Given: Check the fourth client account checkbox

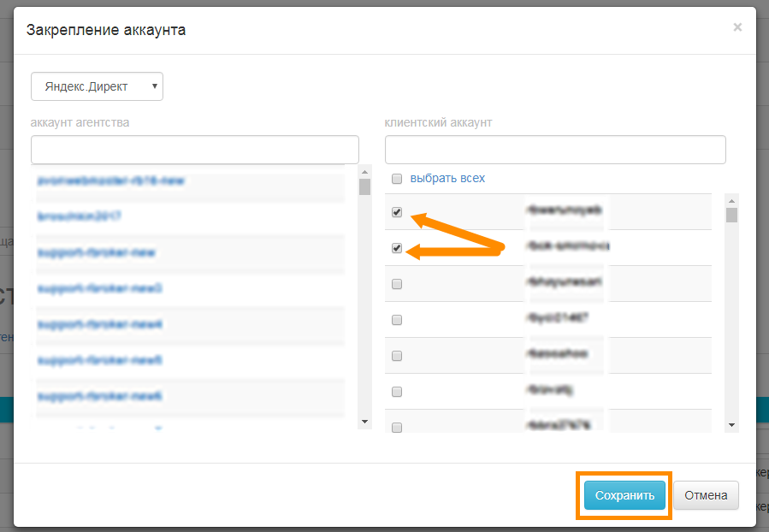Looking at the screenshot, I should [x=397, y=320].
